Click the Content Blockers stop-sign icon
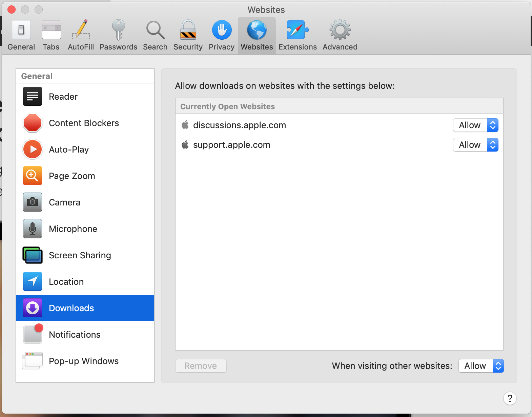Image resolution: width=532 pixels, height=417 pixels. tap(33, 123)
